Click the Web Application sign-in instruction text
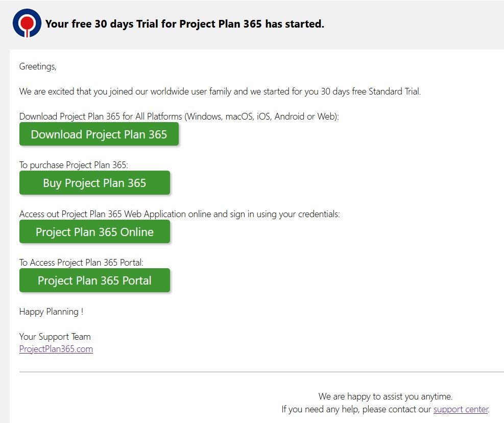Viewport: 504px width, 423px height. 179,214
